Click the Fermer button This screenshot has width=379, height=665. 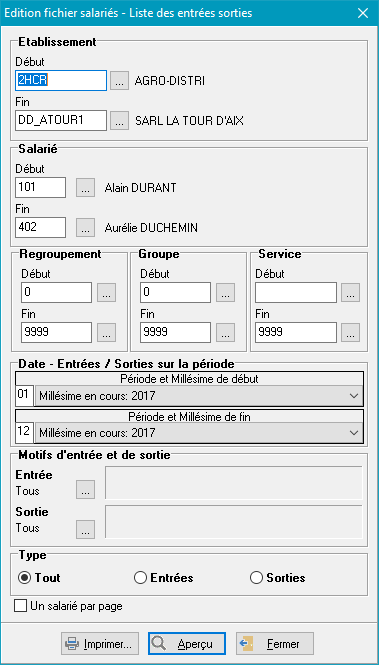(x=275, y=644)
